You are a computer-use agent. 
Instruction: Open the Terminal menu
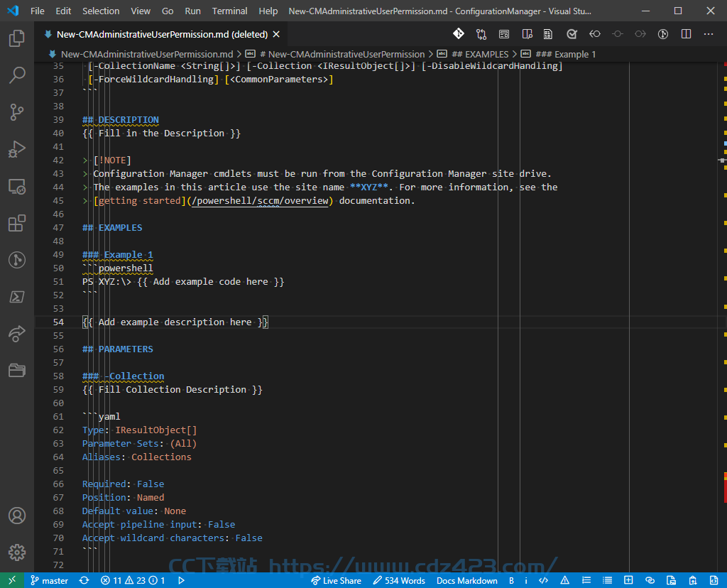click(229, 11)
